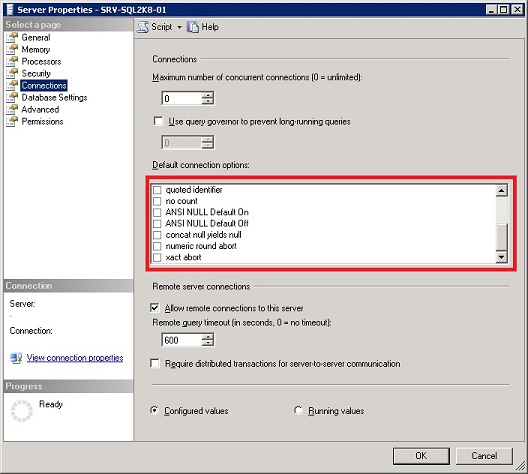This screenshot has height=474, width=528.
Task: Click the maximum concurrent connections field
Action: [x=182, y=98]
